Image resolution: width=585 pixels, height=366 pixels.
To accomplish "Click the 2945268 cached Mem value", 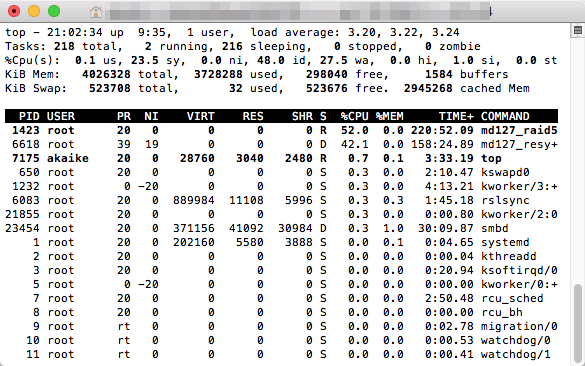I will click(x=428, y=88).
